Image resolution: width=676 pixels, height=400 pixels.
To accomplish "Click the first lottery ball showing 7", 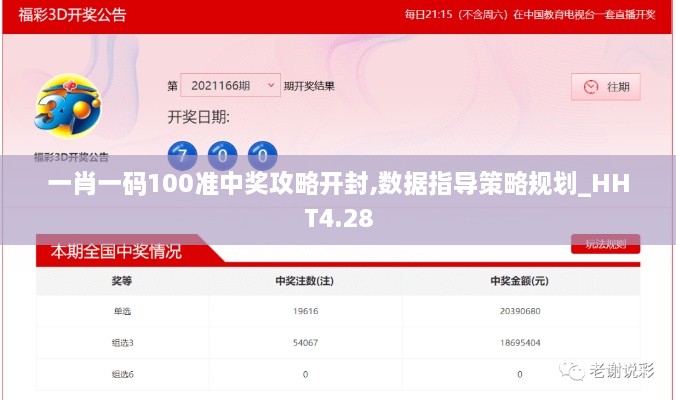I will click(x=182, y=155).
